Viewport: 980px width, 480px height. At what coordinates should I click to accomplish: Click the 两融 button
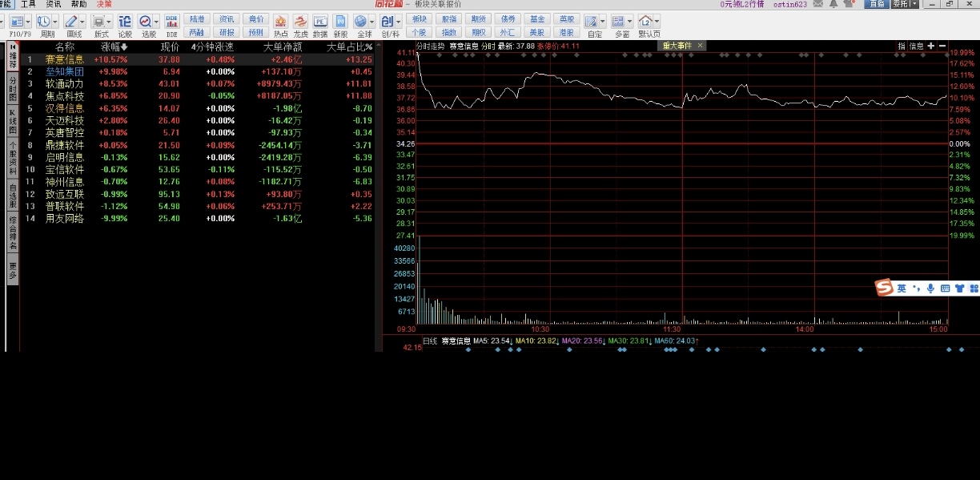pyautogui.click(x=197, y=33)
